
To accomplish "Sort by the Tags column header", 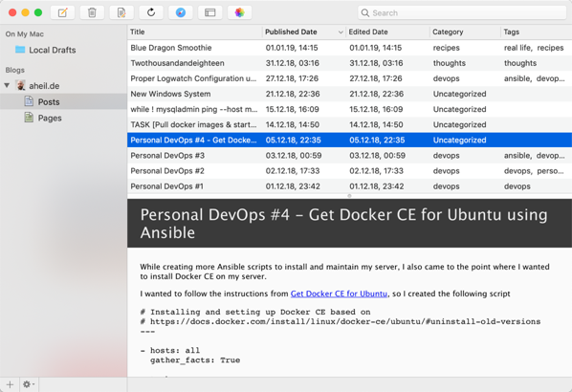I will [x=537, y=32].
